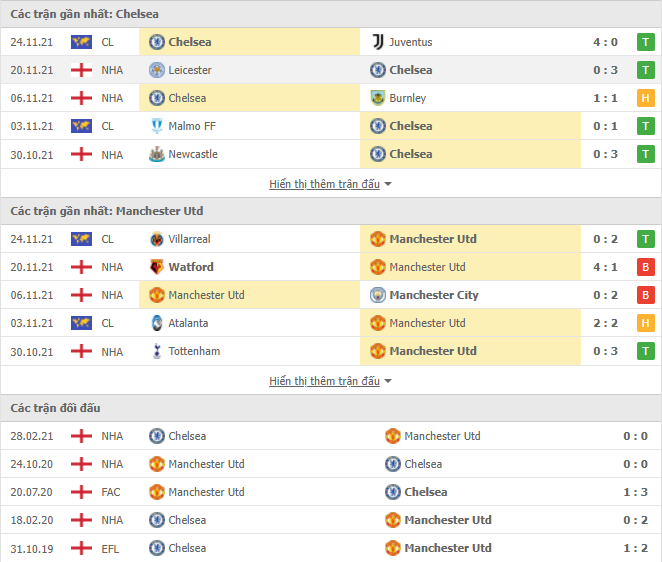Click the Newcastle club crest icon
Image resolution: width=662 pixels, height=562 pixels.
pos(157,154)
